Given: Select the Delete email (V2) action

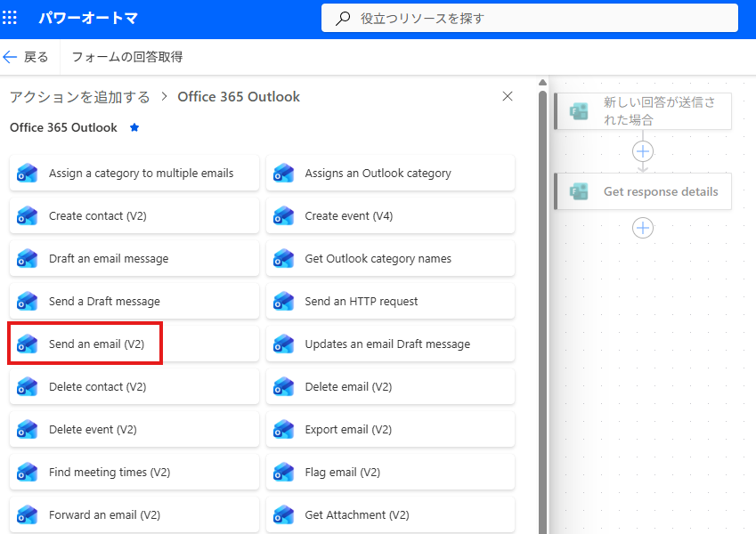Looking at the screenshot, I should point(391,386).
